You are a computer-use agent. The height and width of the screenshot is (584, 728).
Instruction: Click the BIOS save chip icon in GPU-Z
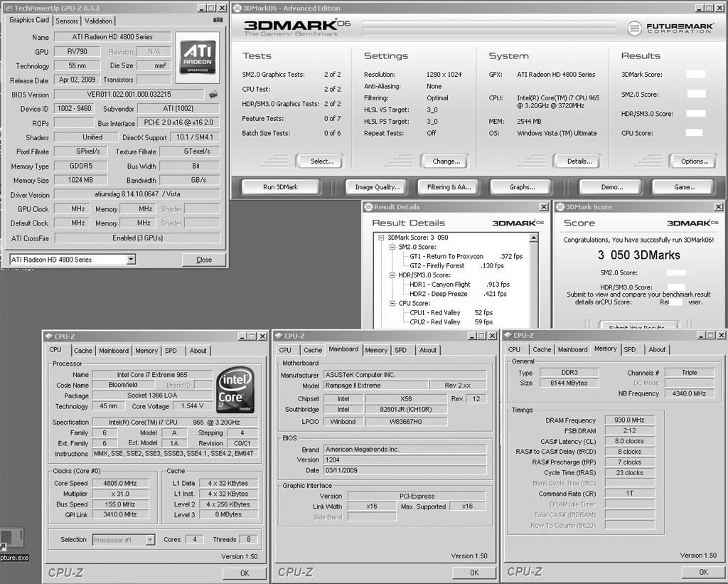213,95
